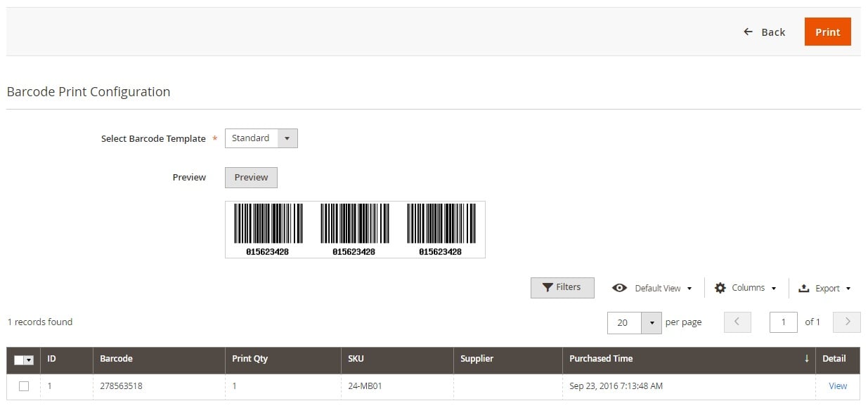
Task: Click the grey Preview button
Action: (251, 178)
